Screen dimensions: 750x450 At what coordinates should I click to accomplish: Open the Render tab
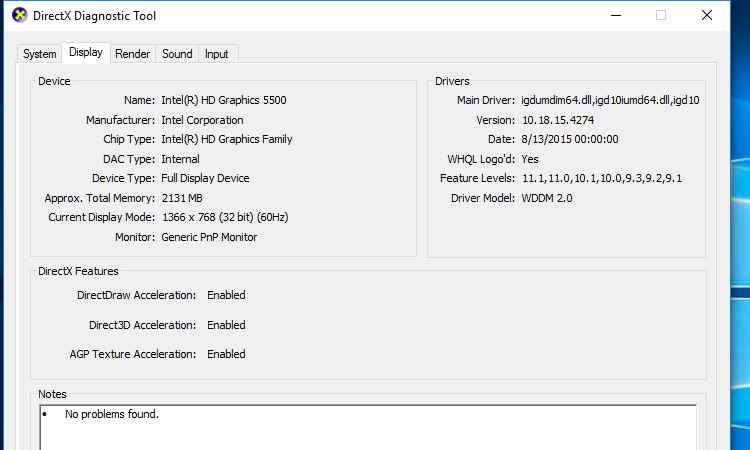click(132, 54)
